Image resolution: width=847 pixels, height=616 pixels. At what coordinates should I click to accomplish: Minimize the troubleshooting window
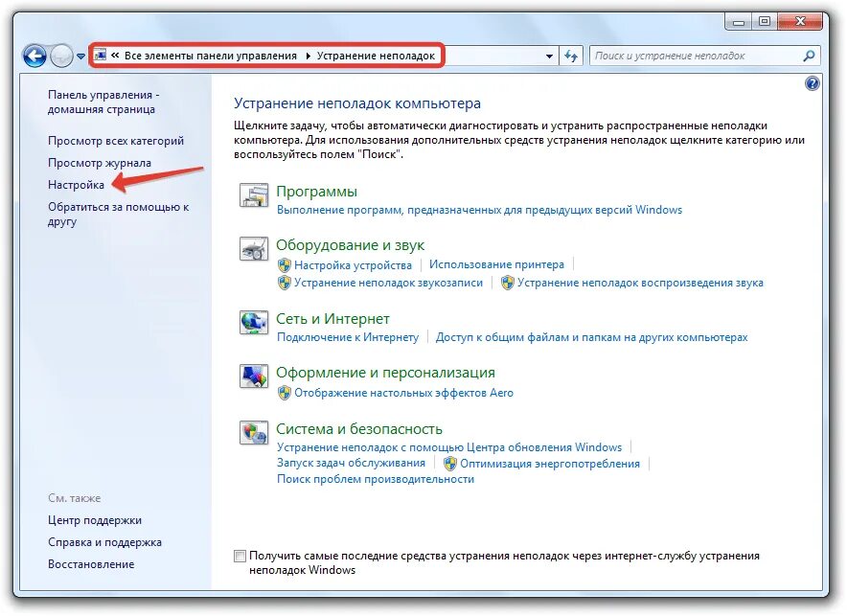(x=739, y=22)
